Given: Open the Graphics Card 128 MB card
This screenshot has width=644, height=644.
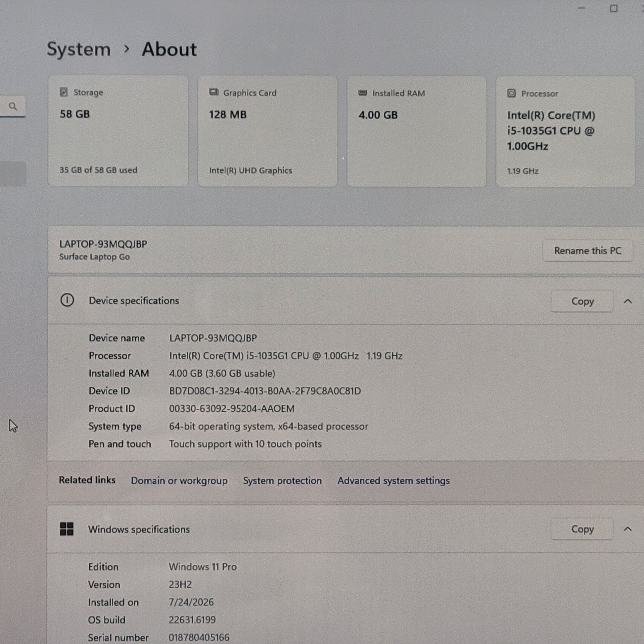Looking at the screenshot, I should click(x=268, y=131).
